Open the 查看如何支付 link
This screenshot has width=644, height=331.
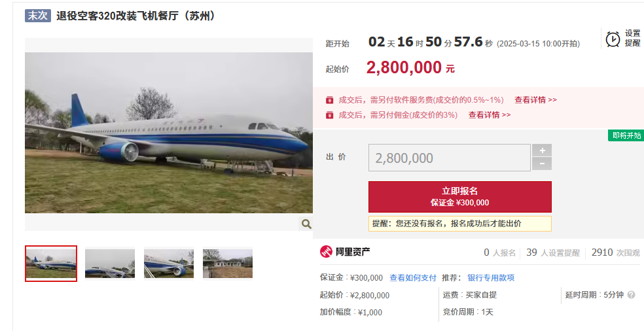tap(413, 277)
